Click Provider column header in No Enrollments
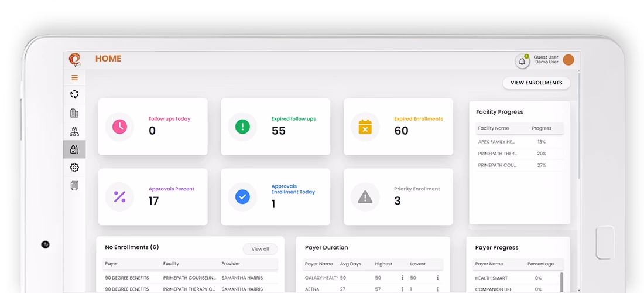The width and height of the screenshot is (644, 293). (231, 264)
